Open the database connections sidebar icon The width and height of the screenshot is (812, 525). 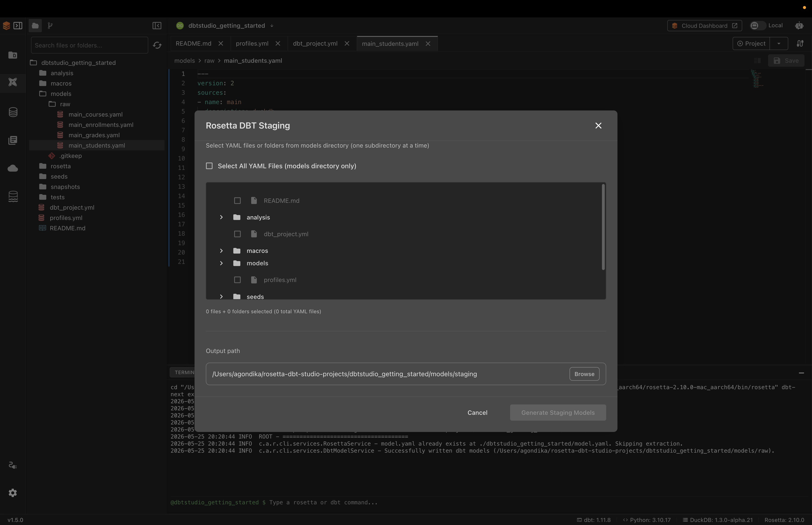click(13, 112)
